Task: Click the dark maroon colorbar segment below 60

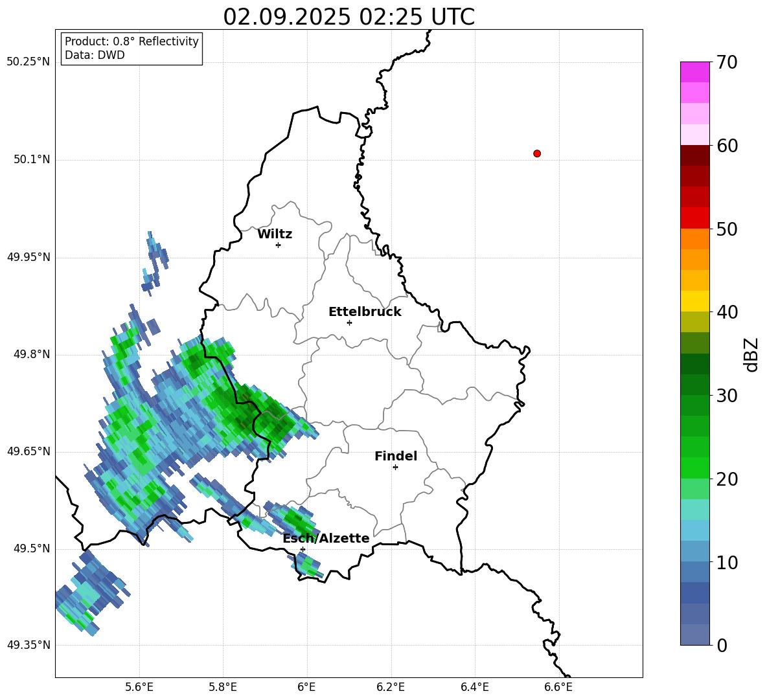Action: 694,155
